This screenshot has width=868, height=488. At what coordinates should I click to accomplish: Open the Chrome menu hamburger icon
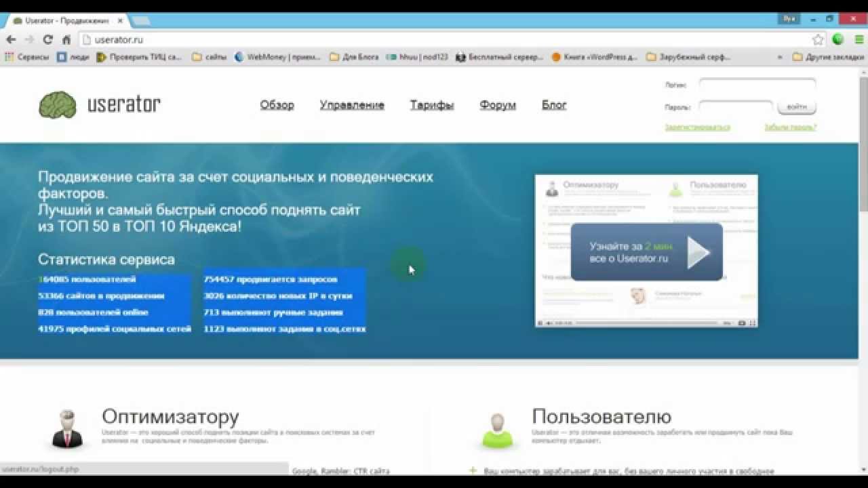point(858,40)
